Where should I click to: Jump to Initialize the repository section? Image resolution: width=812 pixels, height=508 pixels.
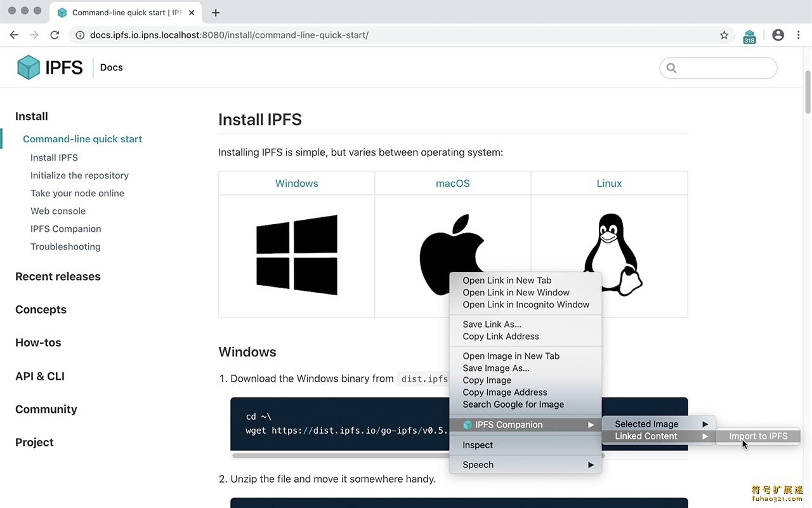[x=79, y=175]
